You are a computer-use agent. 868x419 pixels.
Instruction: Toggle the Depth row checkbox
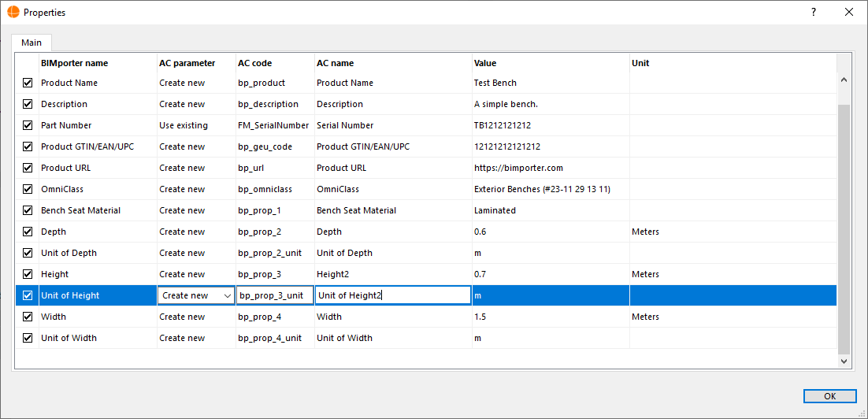coord(27,232)
